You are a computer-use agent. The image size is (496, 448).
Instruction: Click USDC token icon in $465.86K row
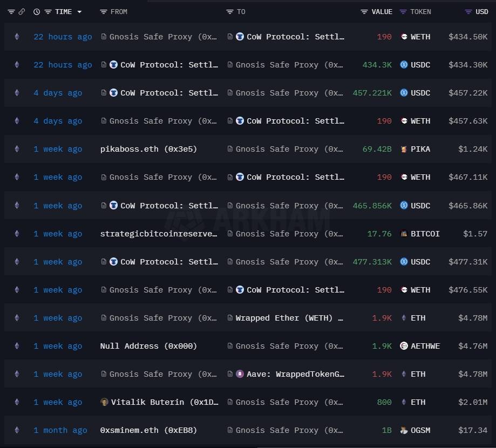click(x=404, y=205)
